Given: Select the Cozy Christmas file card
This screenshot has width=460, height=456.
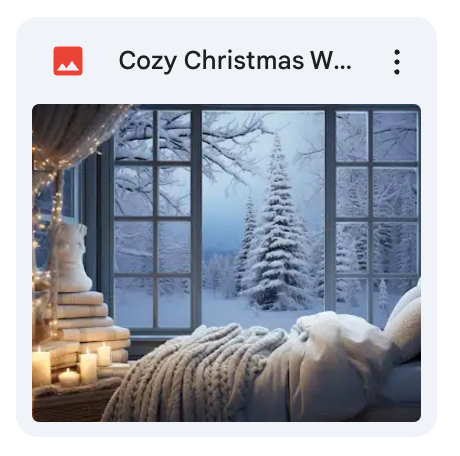Looking at the screenshot, I should point(226,227).
